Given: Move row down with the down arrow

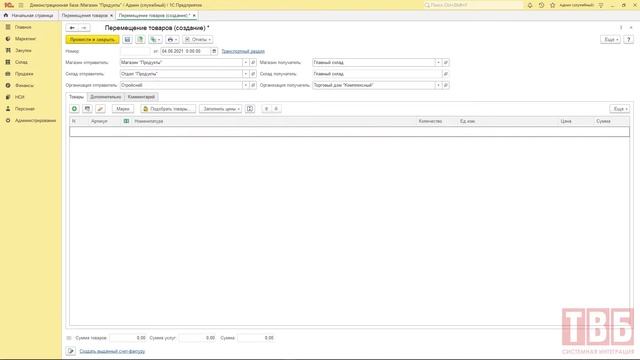Looking at the screenshot, I should [276, 109].
